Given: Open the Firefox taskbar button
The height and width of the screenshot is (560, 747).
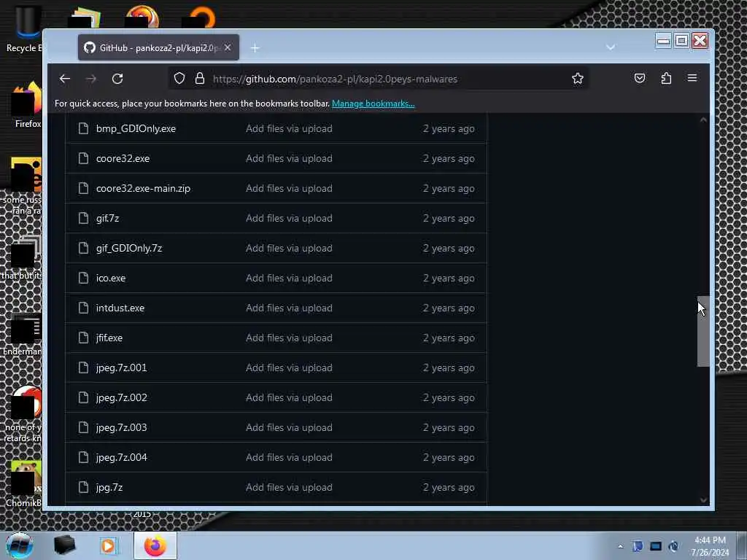Looking at the screenshot, I should click(x=155, y=545).
